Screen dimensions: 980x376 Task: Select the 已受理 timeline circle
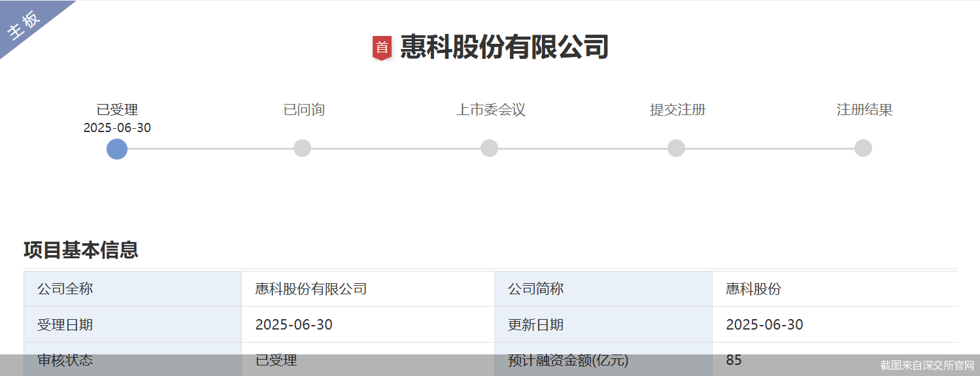(x=117, y=148)
